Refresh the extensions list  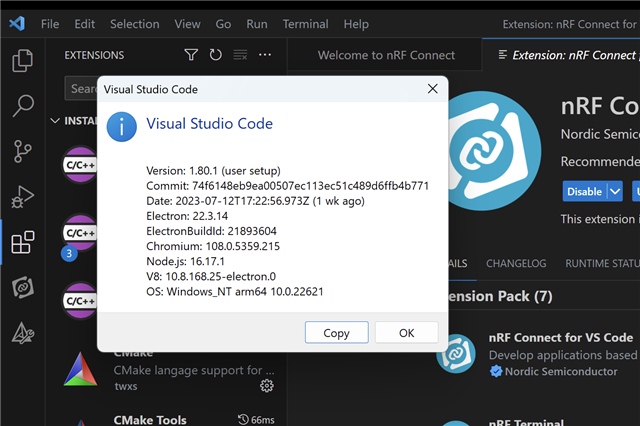[x=216, y=55]
